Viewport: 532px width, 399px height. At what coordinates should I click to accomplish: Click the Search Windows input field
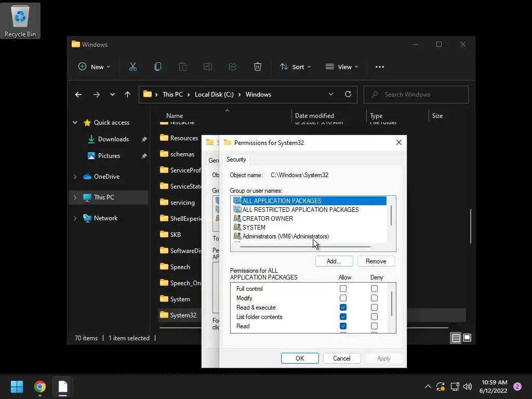click(x=416, y=95)
